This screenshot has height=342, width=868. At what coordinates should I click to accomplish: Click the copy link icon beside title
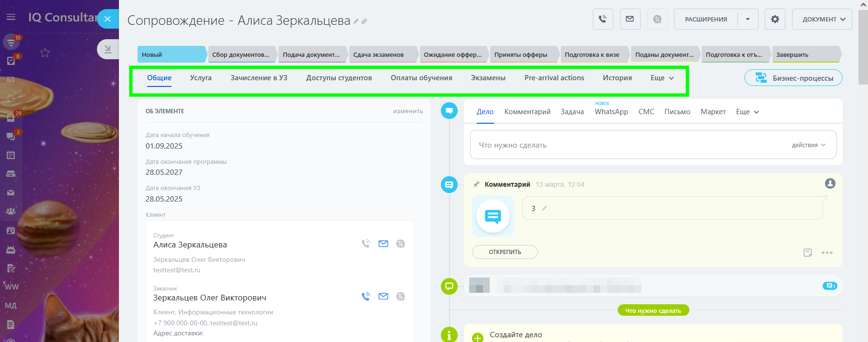[x=364, y=21]
